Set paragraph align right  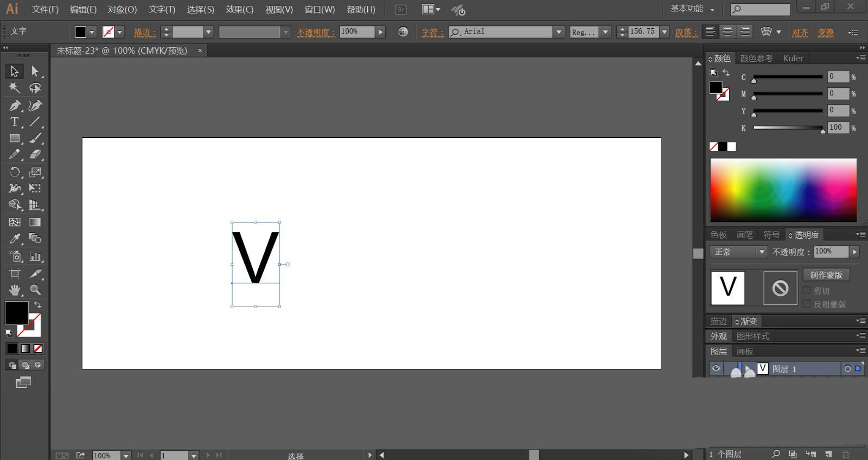pyautogui.click(x=745, y=31)
